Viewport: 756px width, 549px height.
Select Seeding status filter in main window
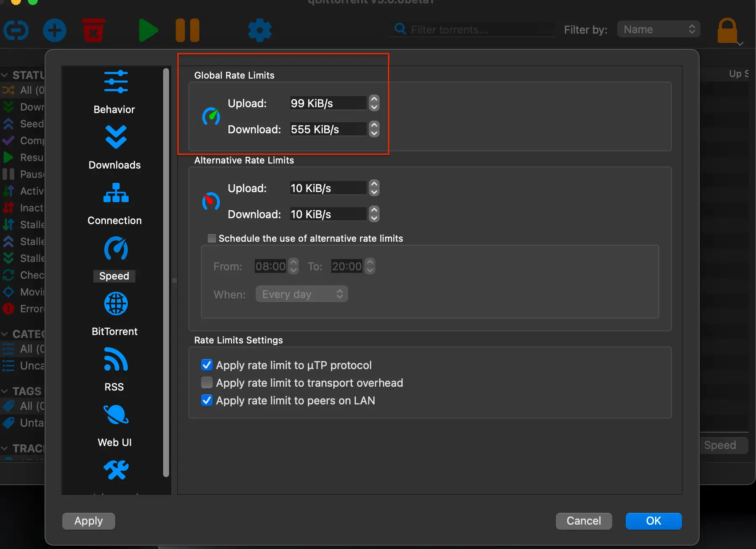pos(23,124)
